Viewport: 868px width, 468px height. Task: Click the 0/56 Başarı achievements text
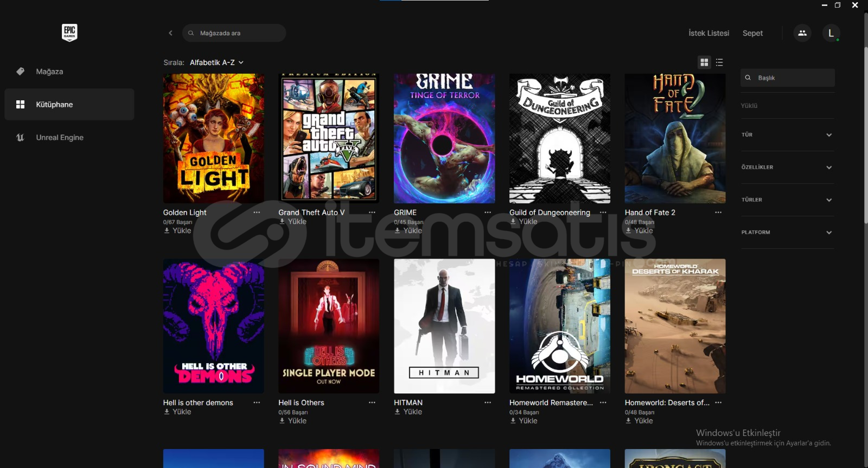tap(293, 412)
